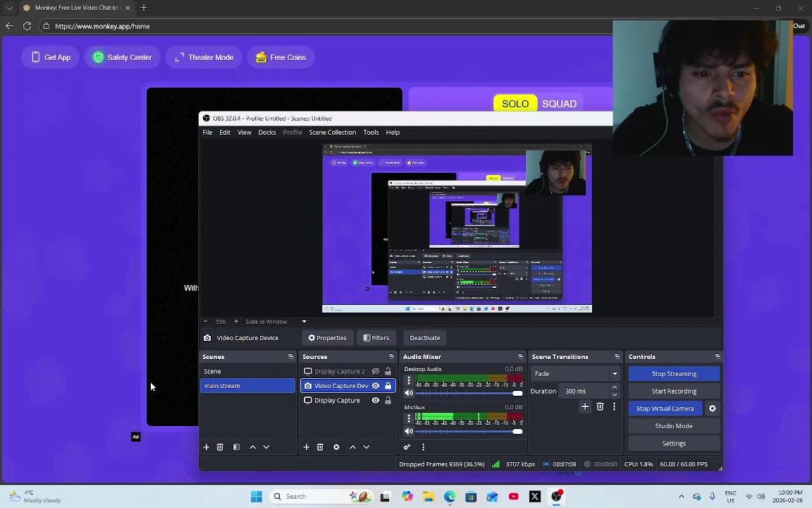Open browser tab list chevron

click(x=9, y=8)
